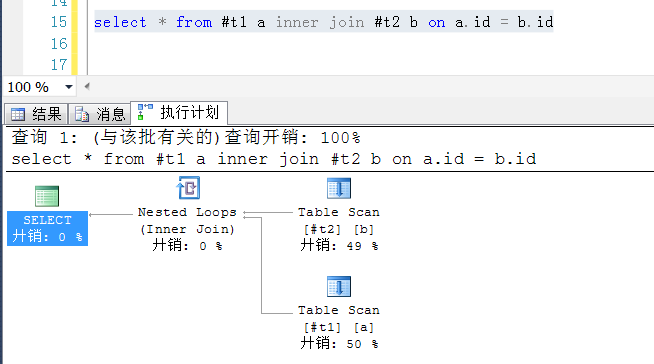The width and height of the screenshot is (654, 364).
Task: Click line number 16 in the editor
Action: tap(59, 43)
